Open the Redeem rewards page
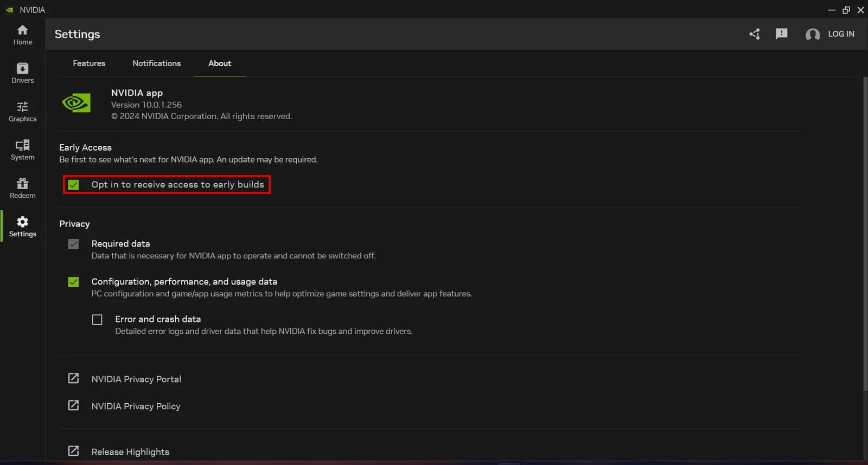868x465 pixels. pyautogui.click(x=22, y=189)
